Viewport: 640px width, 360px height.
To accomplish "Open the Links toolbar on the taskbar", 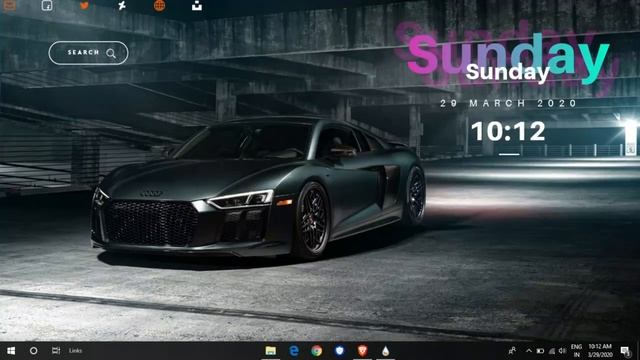I will [x=76, y=351].
